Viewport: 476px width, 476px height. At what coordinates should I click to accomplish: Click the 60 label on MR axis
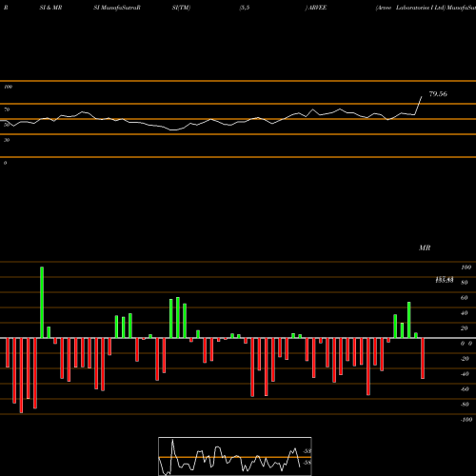(465, 298)
